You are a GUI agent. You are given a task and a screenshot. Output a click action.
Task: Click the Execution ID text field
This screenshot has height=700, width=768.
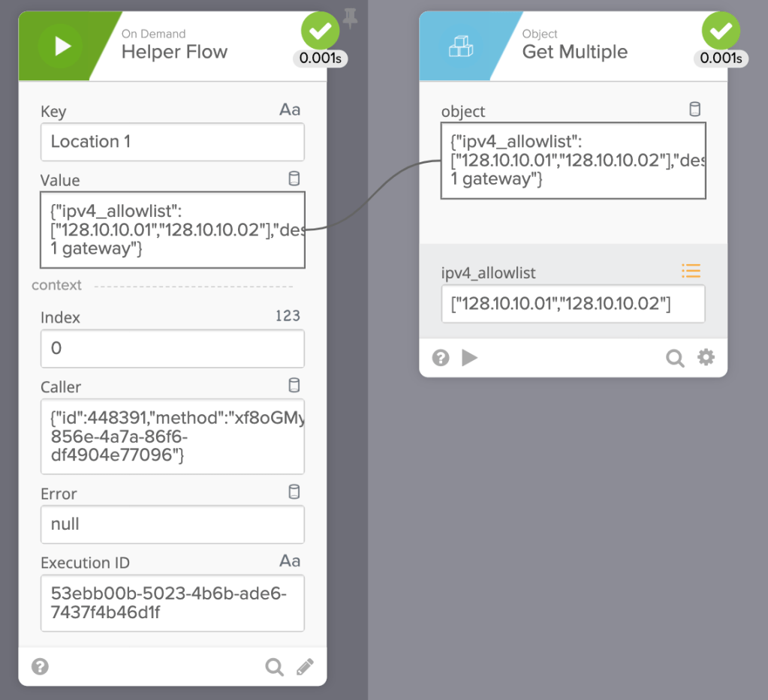tap(172, 603)
